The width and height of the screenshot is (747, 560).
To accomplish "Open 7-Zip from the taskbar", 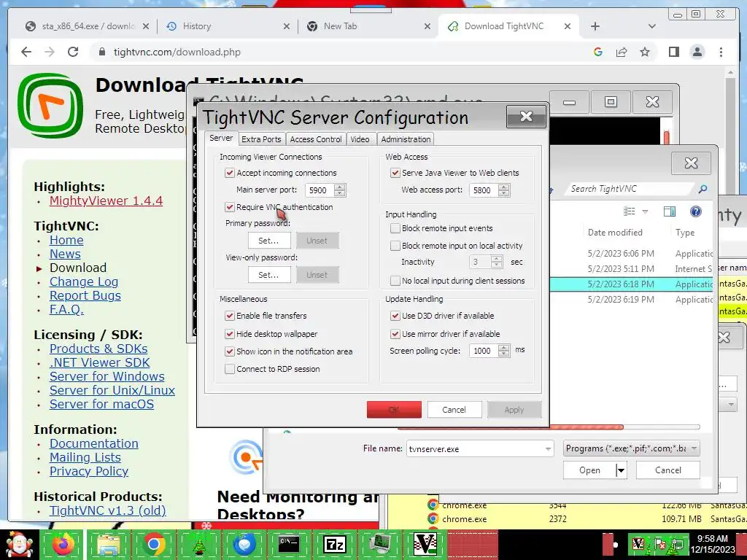I will 334,544.
